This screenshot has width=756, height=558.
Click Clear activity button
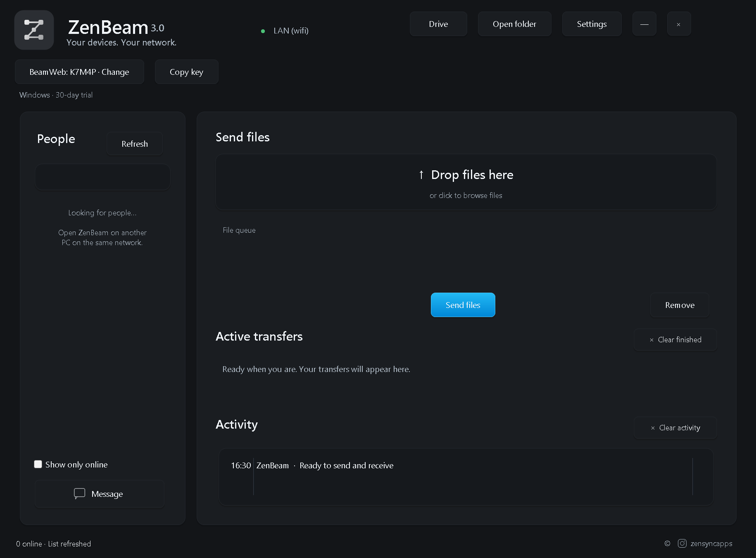pyautogui.click(x=675, y=428)
